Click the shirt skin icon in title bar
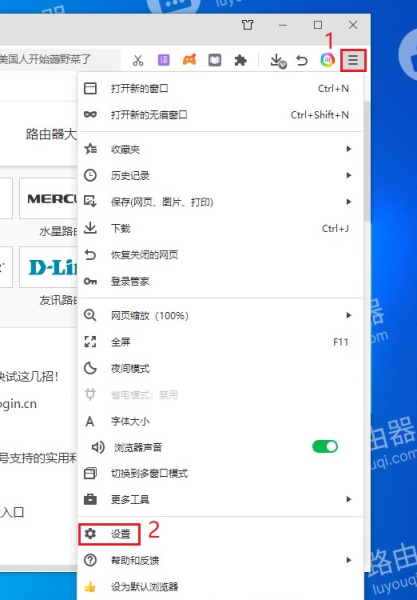 coord(248,25)
